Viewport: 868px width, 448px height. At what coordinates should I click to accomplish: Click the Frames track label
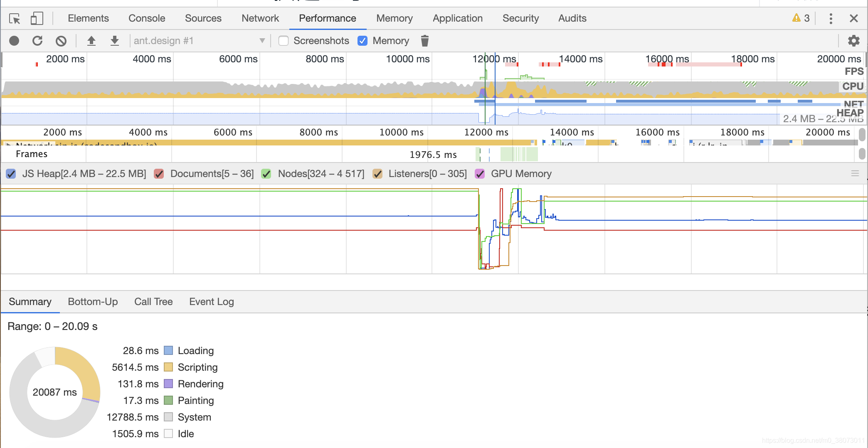tap(32, 154)
